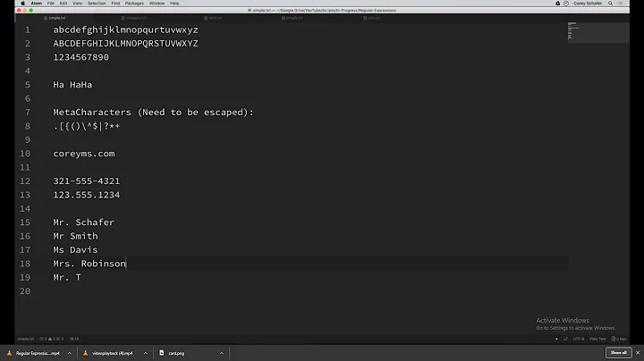Click the 'Ms Davis' line
Viewport: 644px width, 361px height.
tap(75, 250)
